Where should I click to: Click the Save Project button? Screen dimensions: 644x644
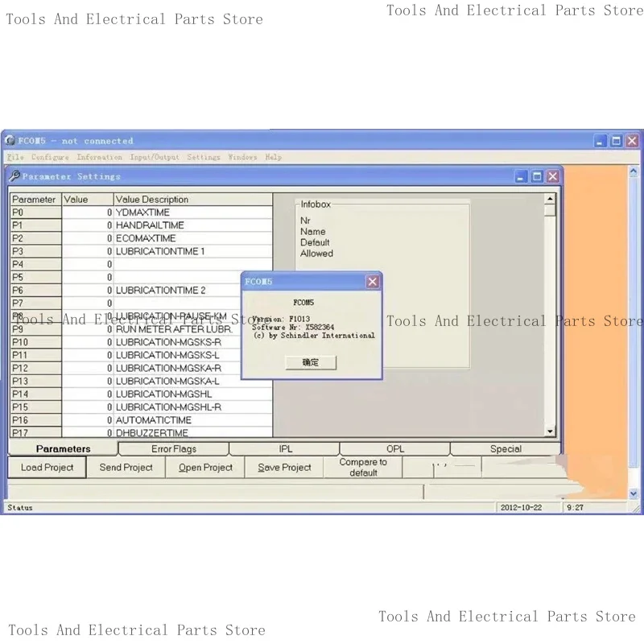click(284, 468)
